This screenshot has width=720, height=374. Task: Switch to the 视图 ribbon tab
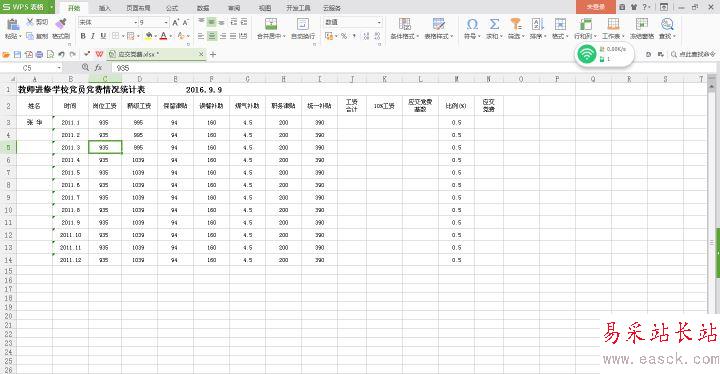tap(265, 8)
